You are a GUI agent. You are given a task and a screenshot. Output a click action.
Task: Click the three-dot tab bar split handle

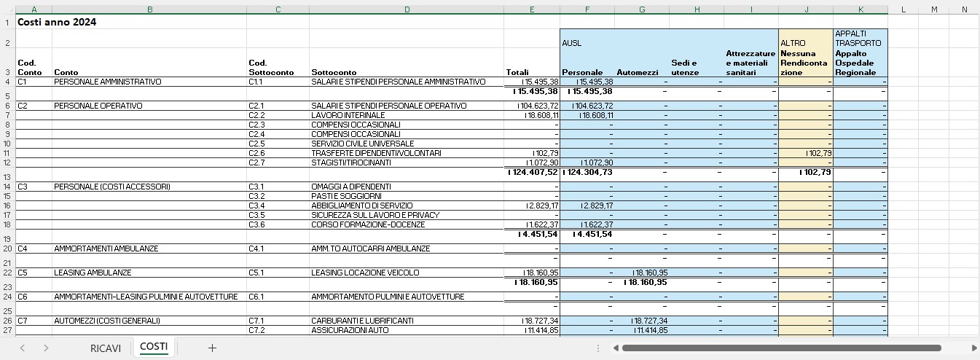coord(599,348)
